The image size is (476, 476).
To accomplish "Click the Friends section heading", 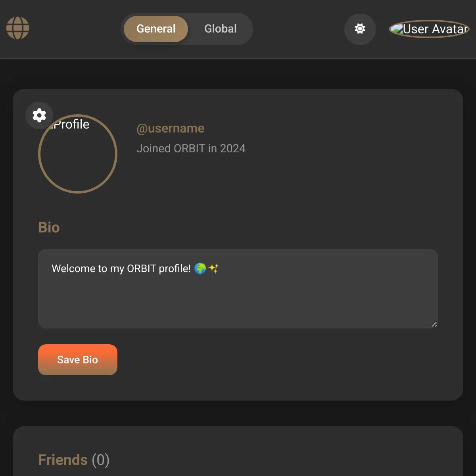I will [x=63, y=460].
